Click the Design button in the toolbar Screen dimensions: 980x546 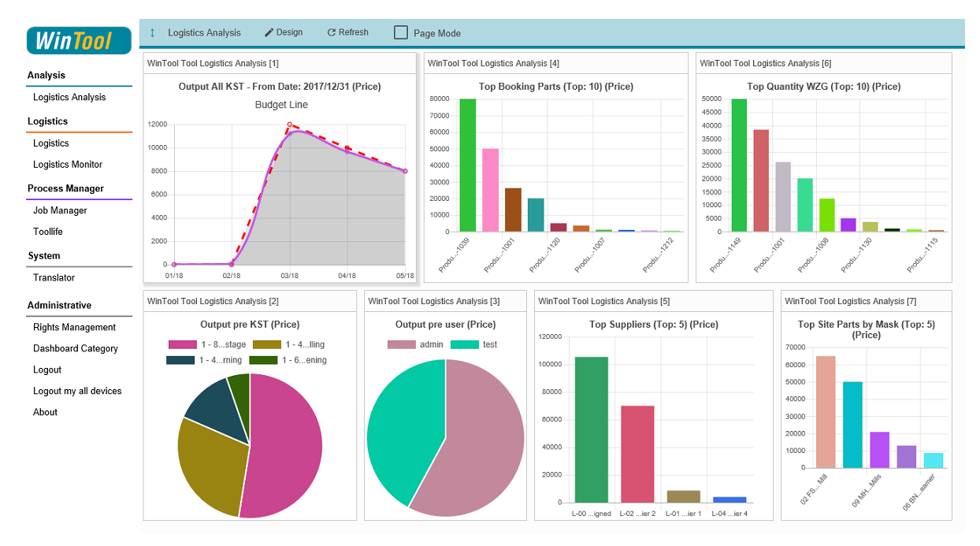click(284, 32)
